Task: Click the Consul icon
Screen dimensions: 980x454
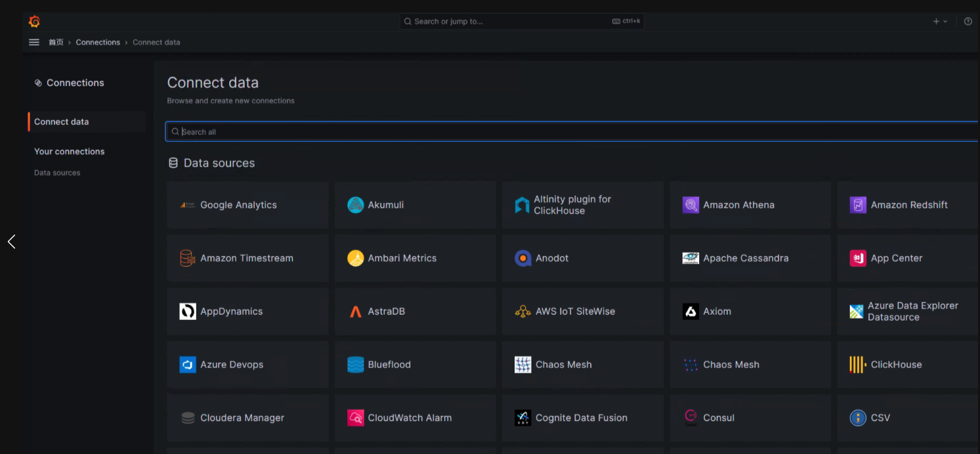Action: click(691, 418)
